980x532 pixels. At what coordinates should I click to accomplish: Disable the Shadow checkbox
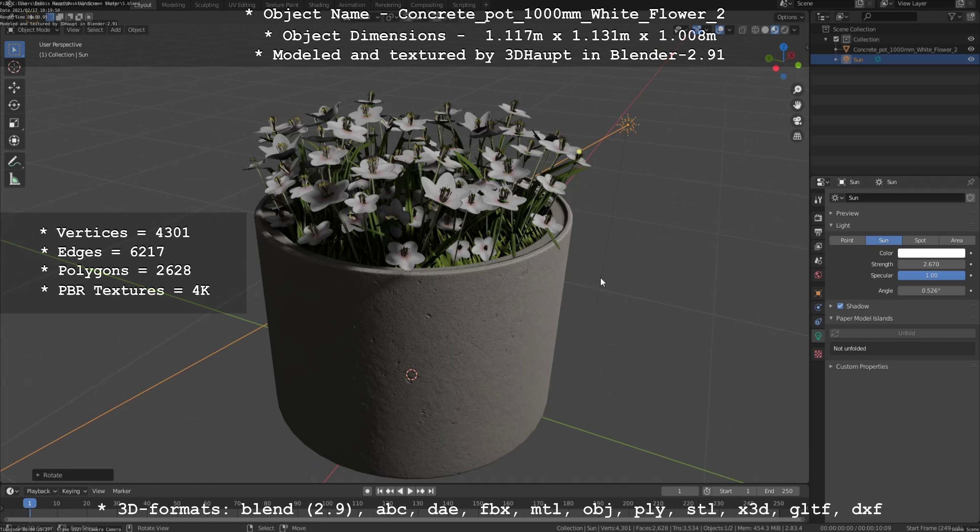coord(840,306)
